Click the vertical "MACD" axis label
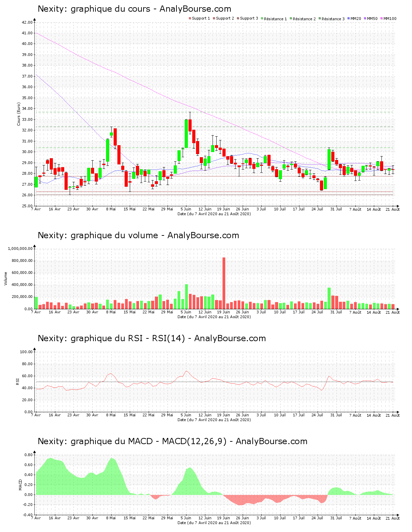 click(x=20, y=485)
